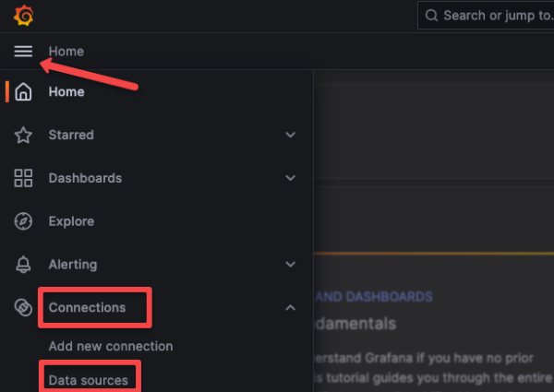Collapse the Connections section chevron
Screen dimensions: 554x392
(291, 307)
